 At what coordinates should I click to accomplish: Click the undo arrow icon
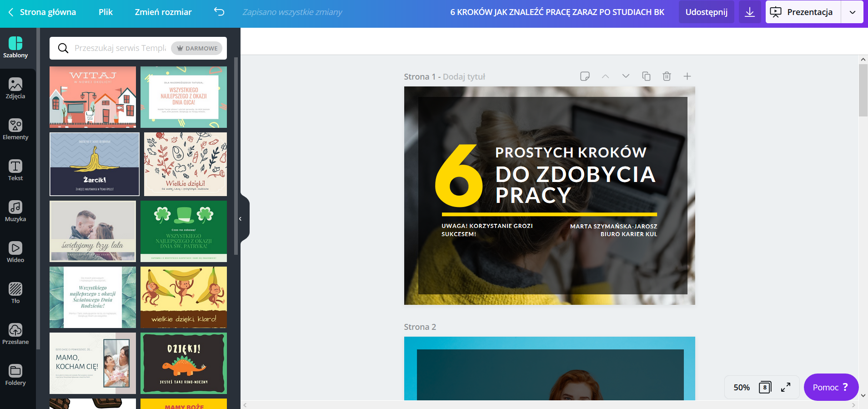[x=219, y=12]
